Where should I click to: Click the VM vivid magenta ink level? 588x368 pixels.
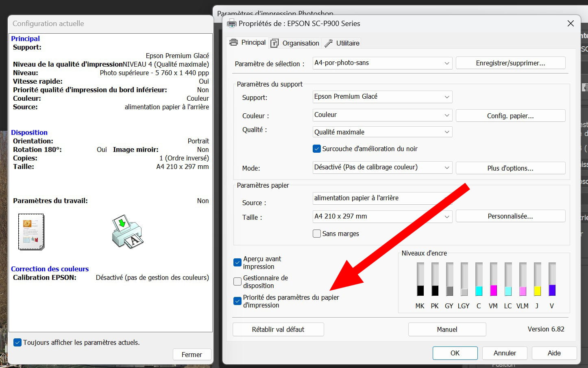coord(494,279)
